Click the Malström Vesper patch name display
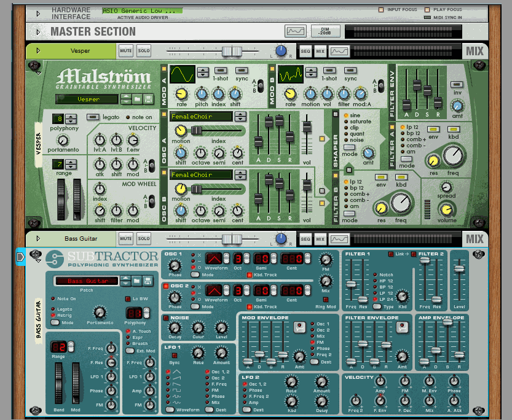 coord(87,99)
